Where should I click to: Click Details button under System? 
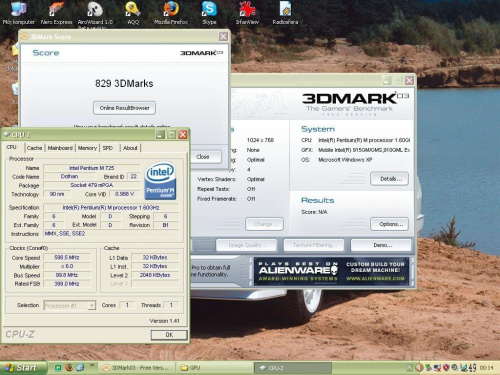coord(389,179)
